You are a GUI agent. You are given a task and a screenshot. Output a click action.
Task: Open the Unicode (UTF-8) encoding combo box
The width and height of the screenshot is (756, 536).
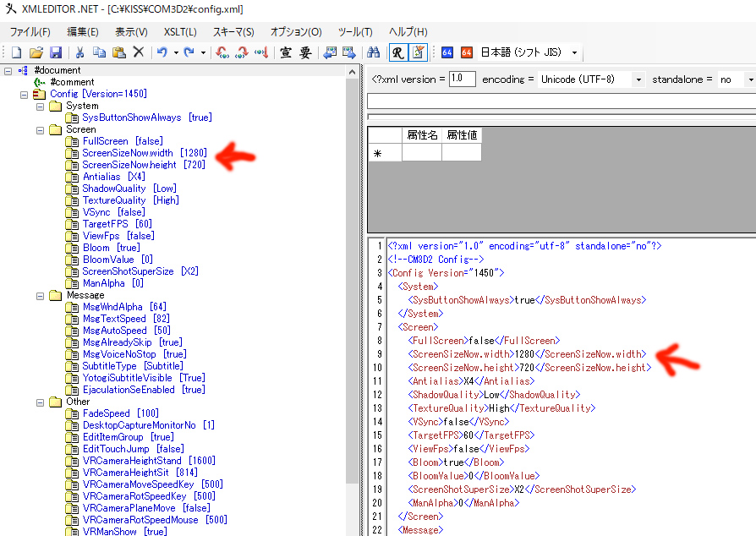pos(592,79)
